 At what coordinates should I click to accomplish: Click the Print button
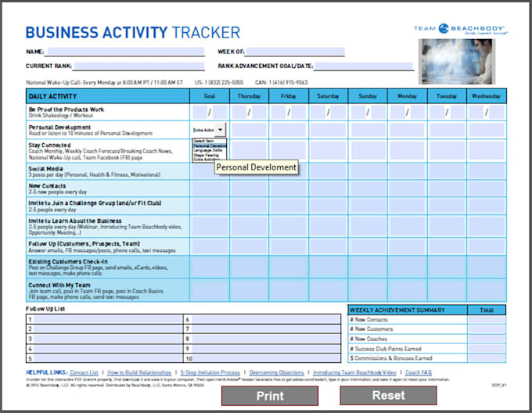point(270,396)
